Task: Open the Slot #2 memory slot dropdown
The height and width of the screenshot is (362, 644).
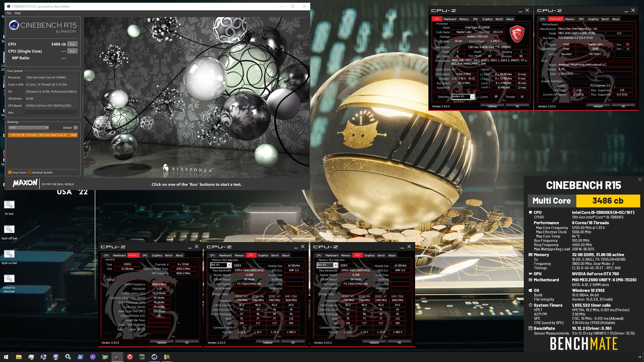Action: (x=327, y=265)
